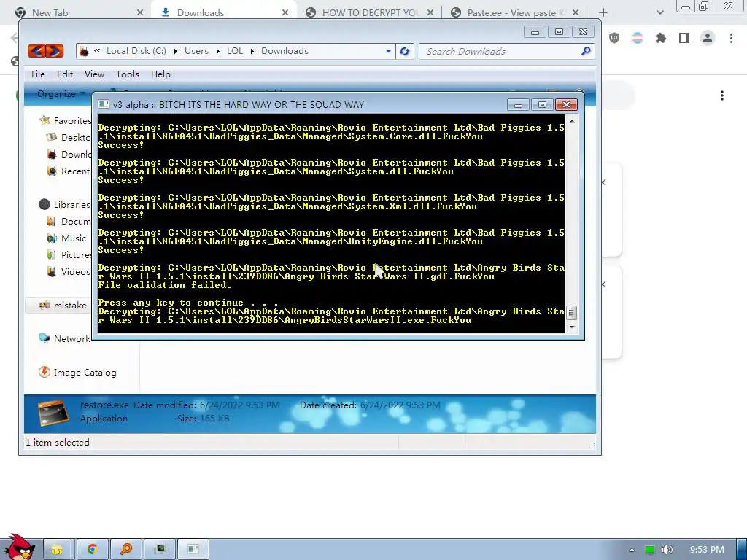The image size is (747, 560).
Task: Open Image Catalog in the sidebar
Action: (77, 373)
